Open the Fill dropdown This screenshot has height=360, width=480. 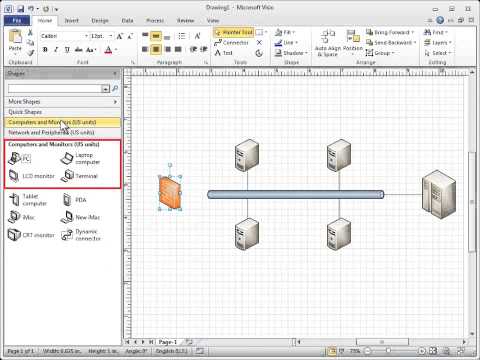[285, 32]
